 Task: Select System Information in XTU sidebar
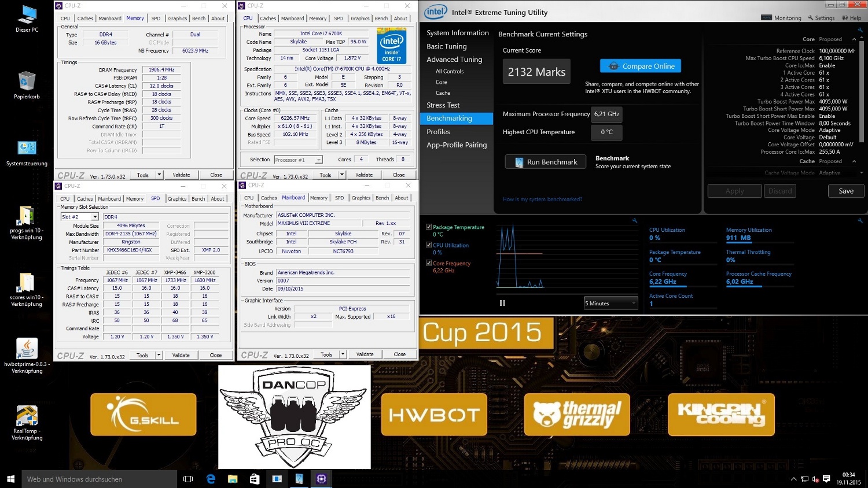tap(457, 33)
